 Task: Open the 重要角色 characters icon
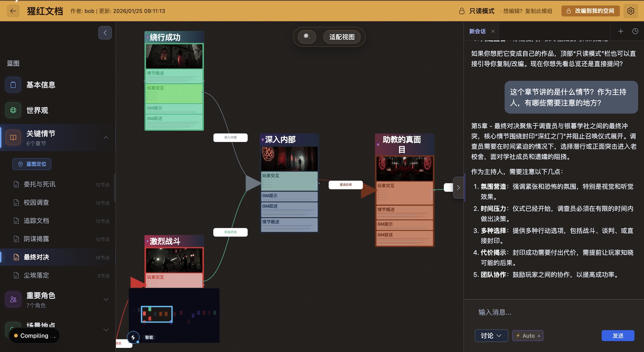tap(13, 299)
